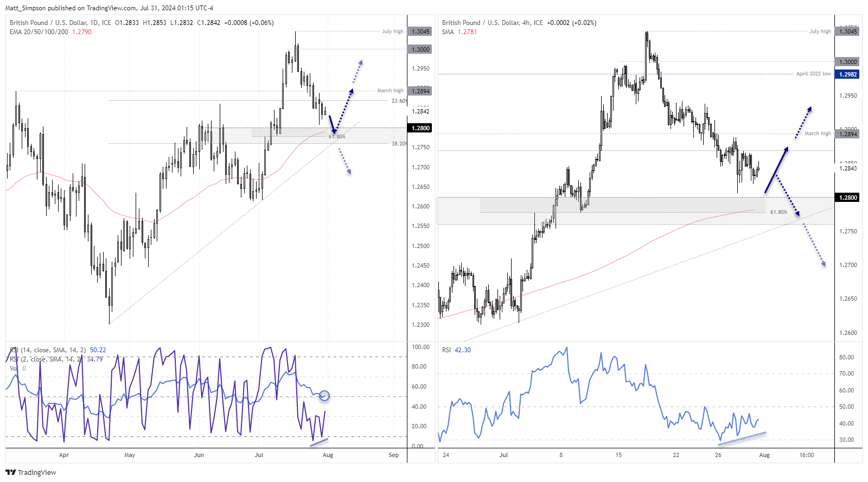
Task: Click the 1.2700 level on the 4h price axis
Action: pyautogui.click(x=848, y=265)
